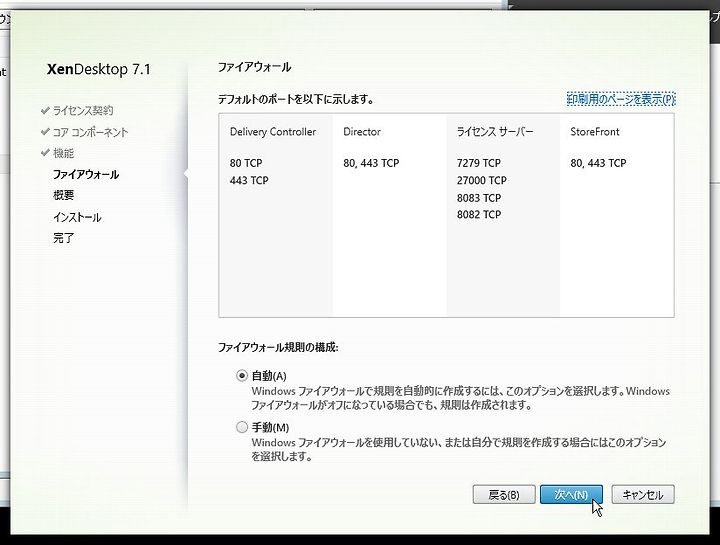The width and height of the screenshot is (720, 545).
Task: Click 80, 443 TCP under StoreFront
Action: (x=598, y=163)
